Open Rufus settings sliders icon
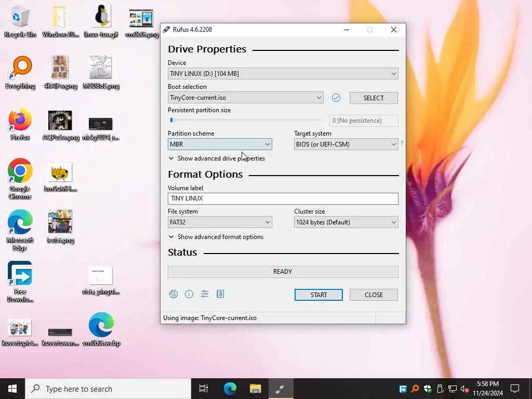Image resolution: width=532 pixels, height=399 pixels. [x=205, y=294]
